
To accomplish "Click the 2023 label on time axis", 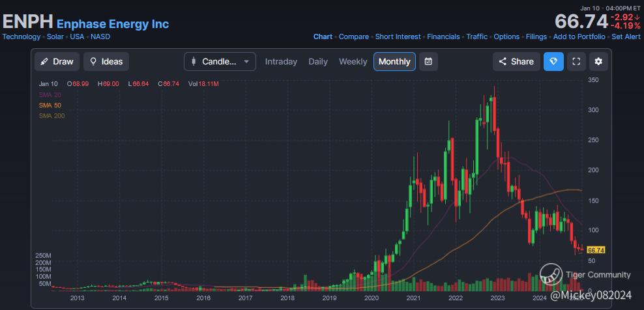I will (x=497, y=298).
